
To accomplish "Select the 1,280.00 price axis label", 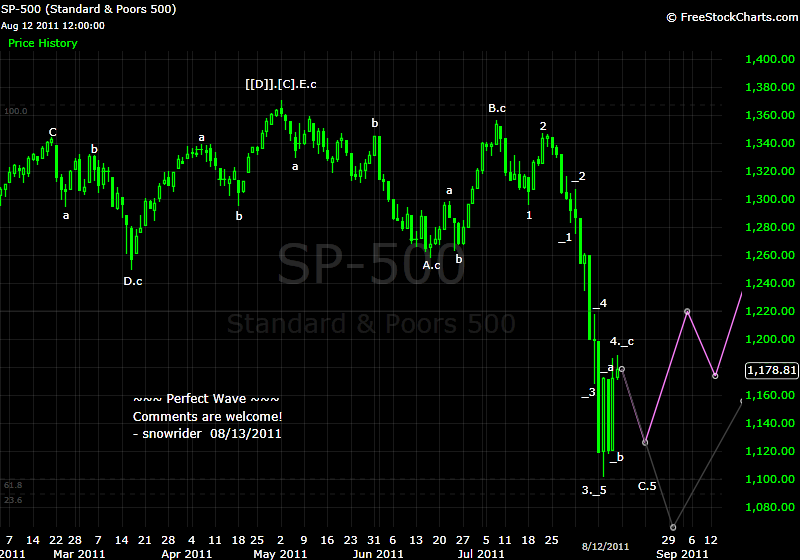I will tap(770, 227).
